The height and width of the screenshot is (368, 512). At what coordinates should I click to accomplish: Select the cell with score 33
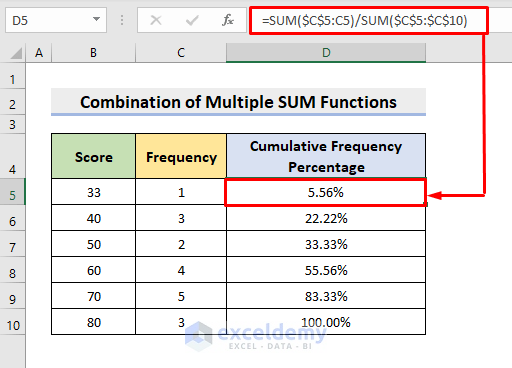click(94, 192)
